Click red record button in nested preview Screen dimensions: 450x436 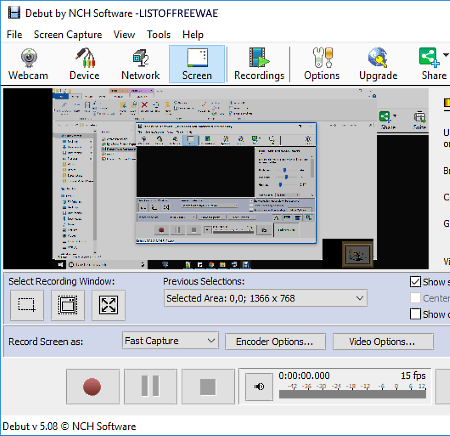161,230
